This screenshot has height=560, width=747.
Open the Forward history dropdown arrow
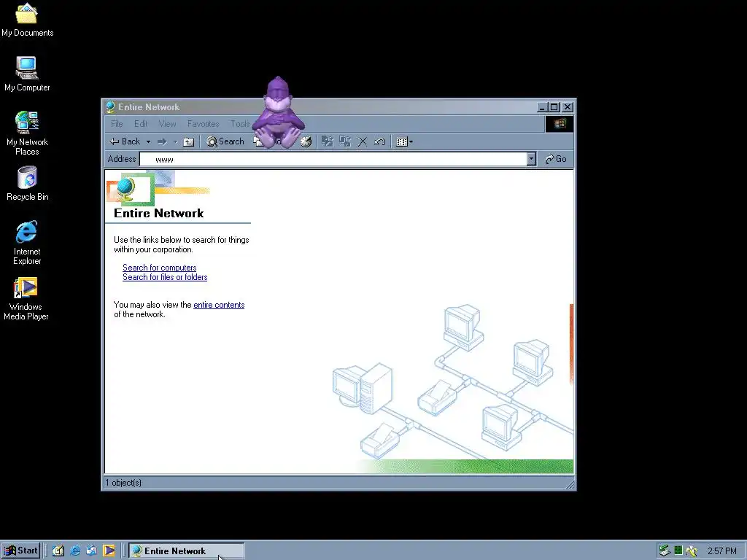(175, 142)
